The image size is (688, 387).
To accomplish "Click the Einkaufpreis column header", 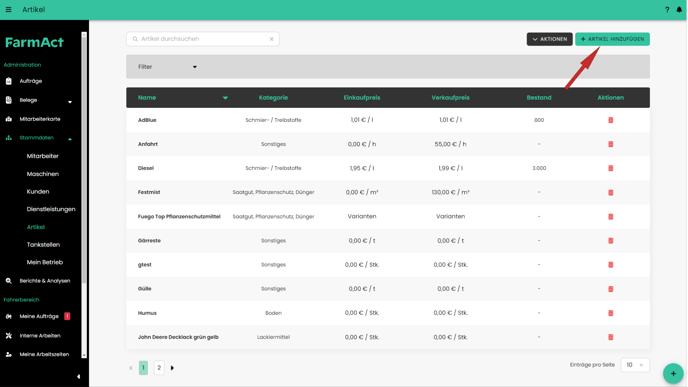I will click(x=362, y=98).
